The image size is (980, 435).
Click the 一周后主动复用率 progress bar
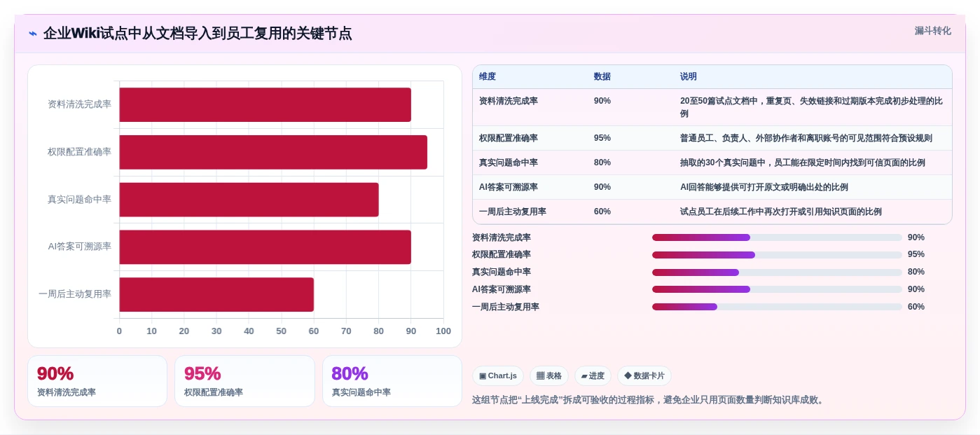click(x=777, y=307)
